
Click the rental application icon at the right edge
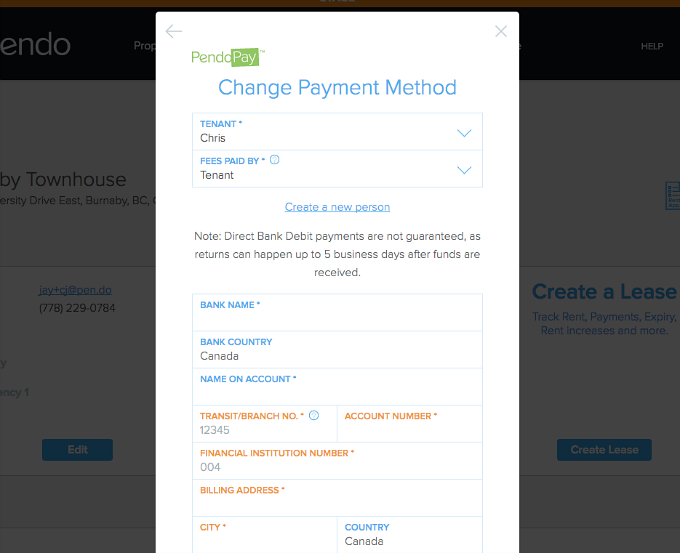tap(673, 196)
